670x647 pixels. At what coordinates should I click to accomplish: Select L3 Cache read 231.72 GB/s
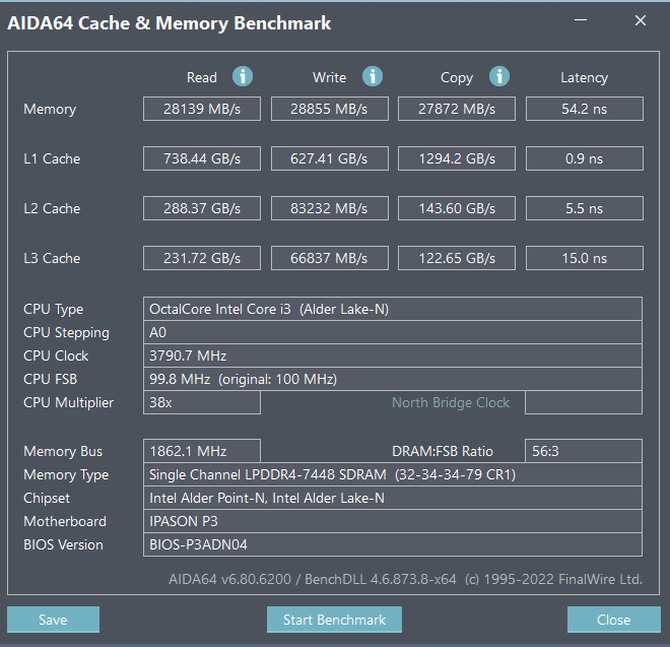(x=202, y=258)
